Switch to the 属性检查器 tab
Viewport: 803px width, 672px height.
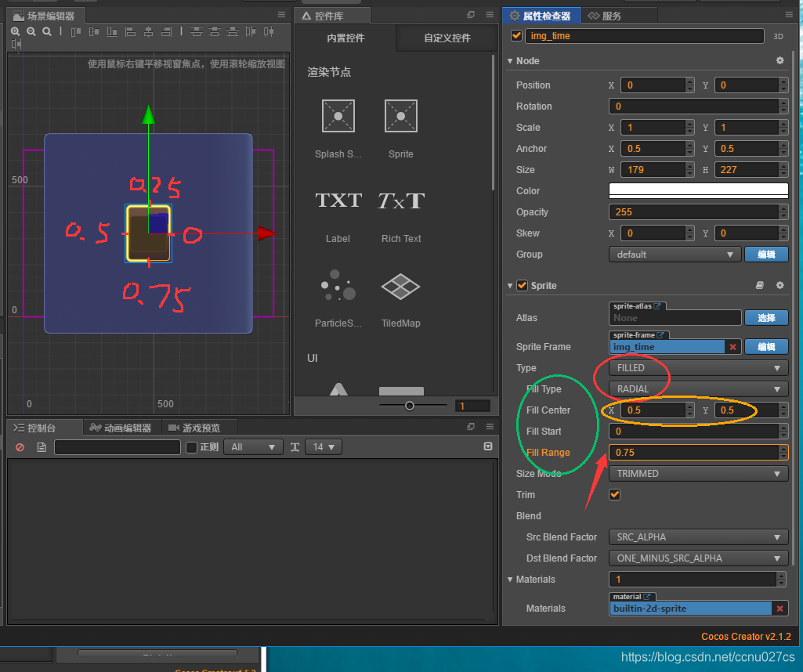[x=541, y=16]
